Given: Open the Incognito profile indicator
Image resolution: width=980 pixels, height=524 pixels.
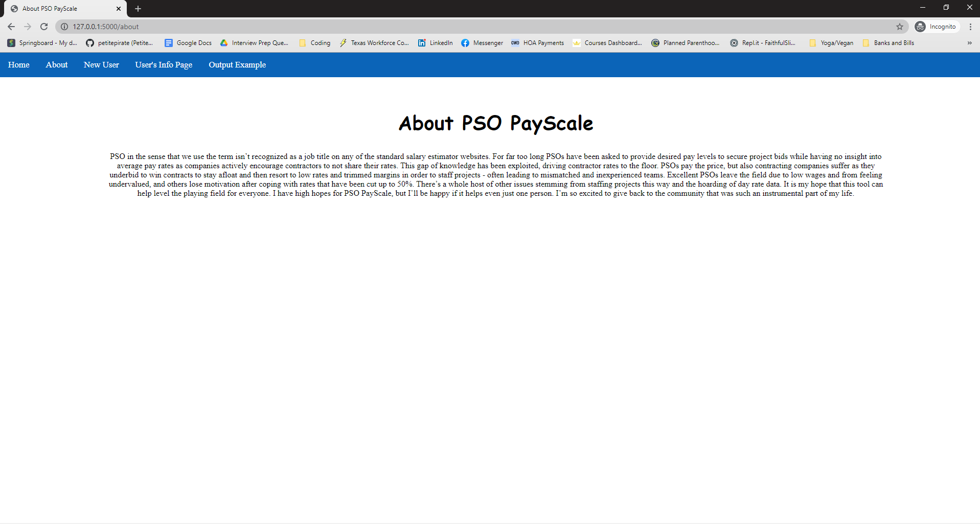Looking at the screenshot, I should tap(936, 27).
